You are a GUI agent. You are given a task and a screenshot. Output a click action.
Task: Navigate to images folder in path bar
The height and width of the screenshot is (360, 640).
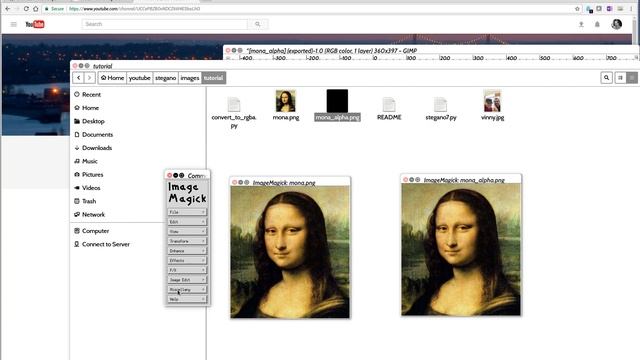click(190, 78)
